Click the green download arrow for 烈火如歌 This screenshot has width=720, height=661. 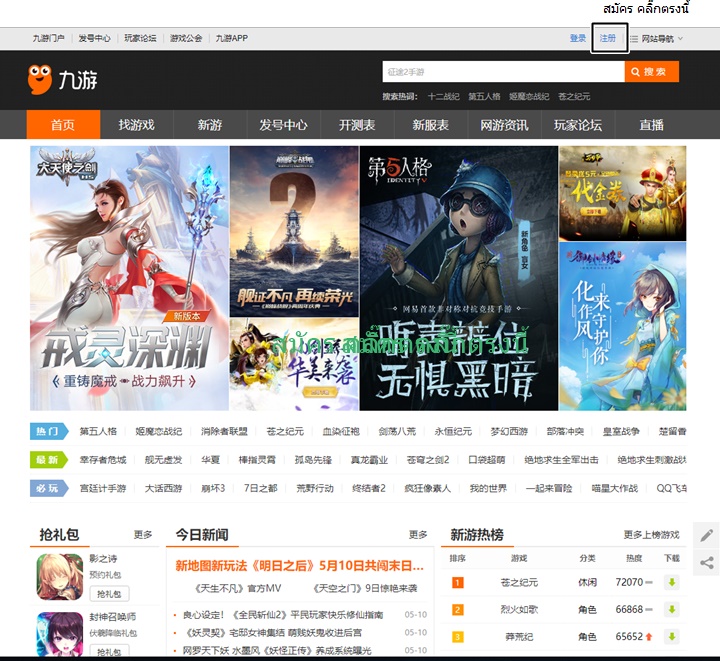pyautogui.click(x=672, y=610)
